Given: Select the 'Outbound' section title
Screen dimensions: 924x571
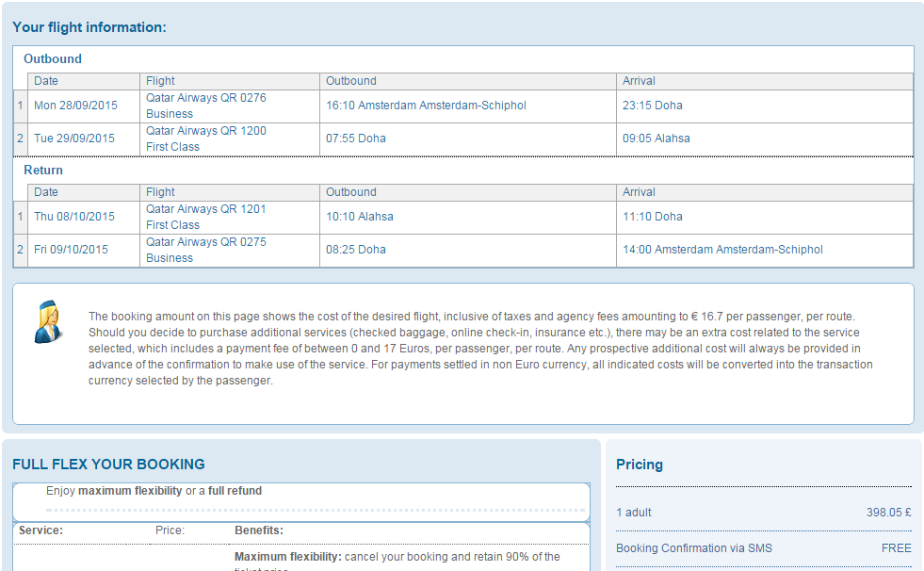Looking at the screenshot, I should [x=53, y=59].
